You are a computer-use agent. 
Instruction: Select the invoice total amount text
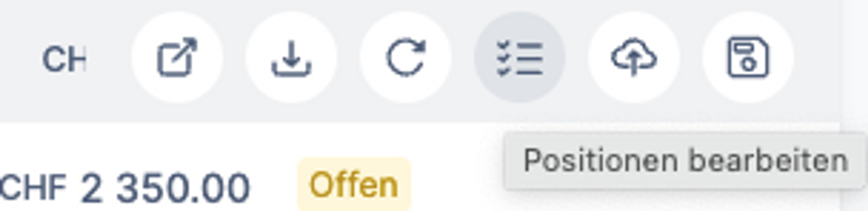(125, 188)
